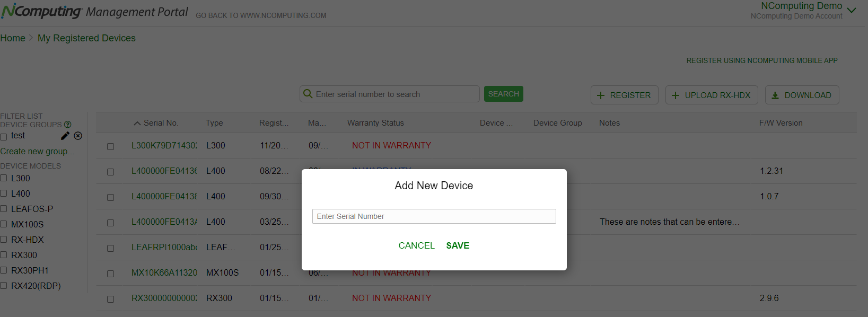Click NOT IN WARRANTY in the L300 row
This screenshot has width=868, height=317.
pyautogui.click(x=391, y=145)
